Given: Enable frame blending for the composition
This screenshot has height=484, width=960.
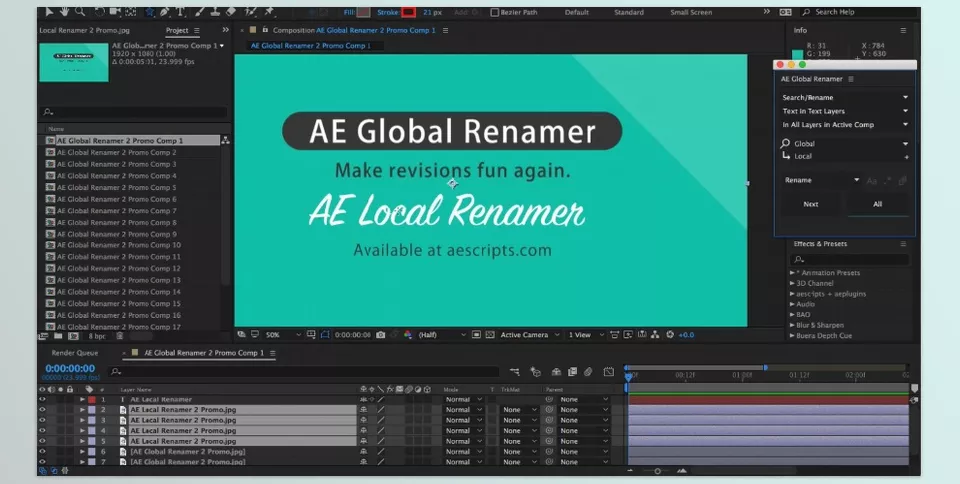Looking at the screenshot, I should (x=572, y=371).
